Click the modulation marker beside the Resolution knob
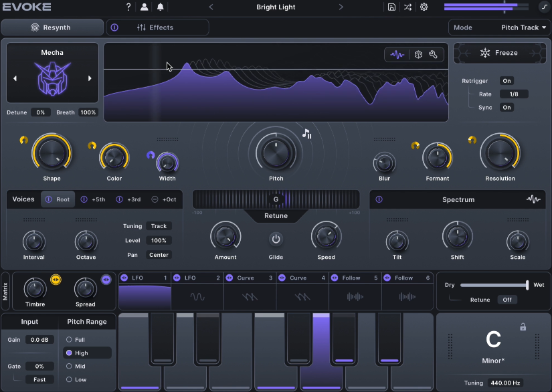 tap(472, 140)
